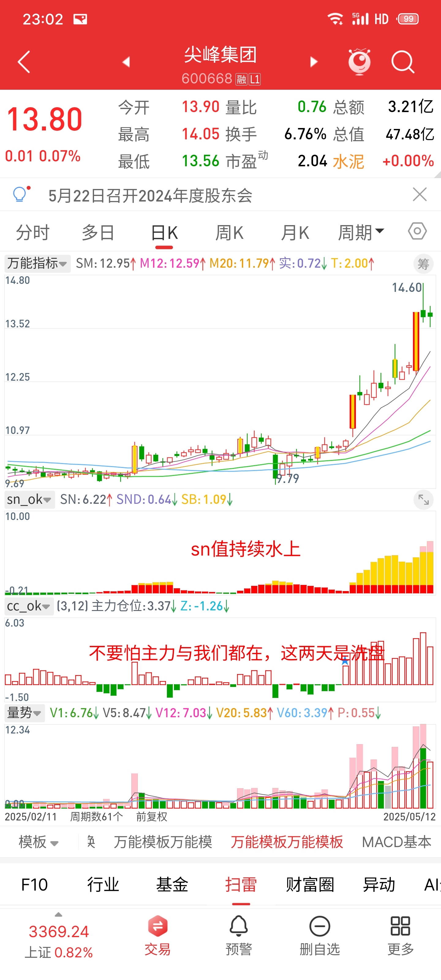Screen dimensions: 441x980
Task: Open the mascot assistant icon
Action: click(x=360, y=61)
